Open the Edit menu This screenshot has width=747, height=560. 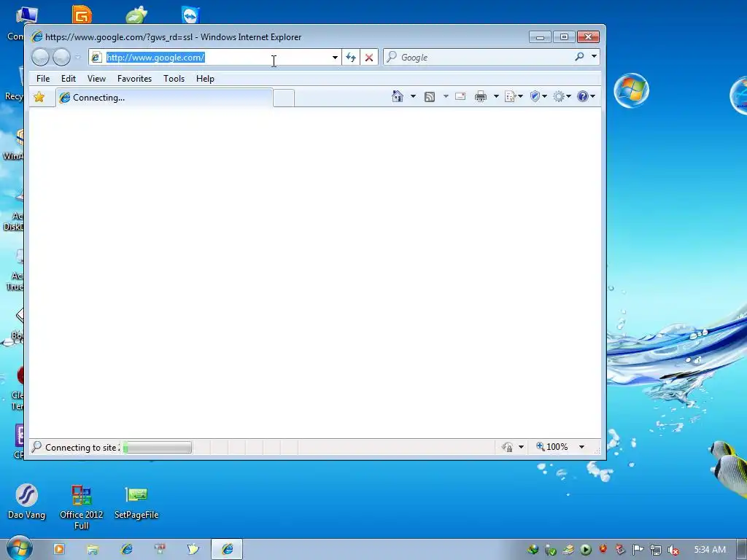[x=68, y=79]
